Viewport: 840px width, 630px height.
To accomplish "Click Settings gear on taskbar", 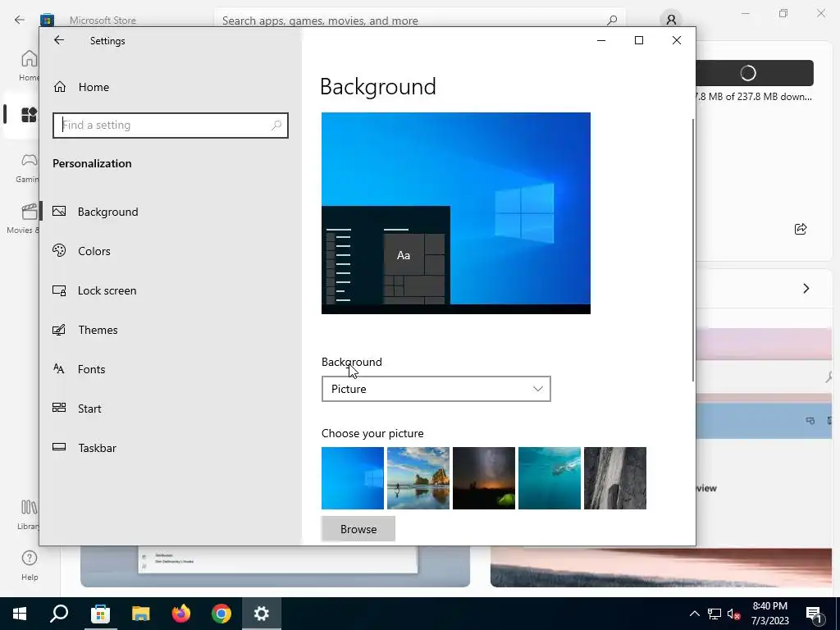I will tap(262, 614).
